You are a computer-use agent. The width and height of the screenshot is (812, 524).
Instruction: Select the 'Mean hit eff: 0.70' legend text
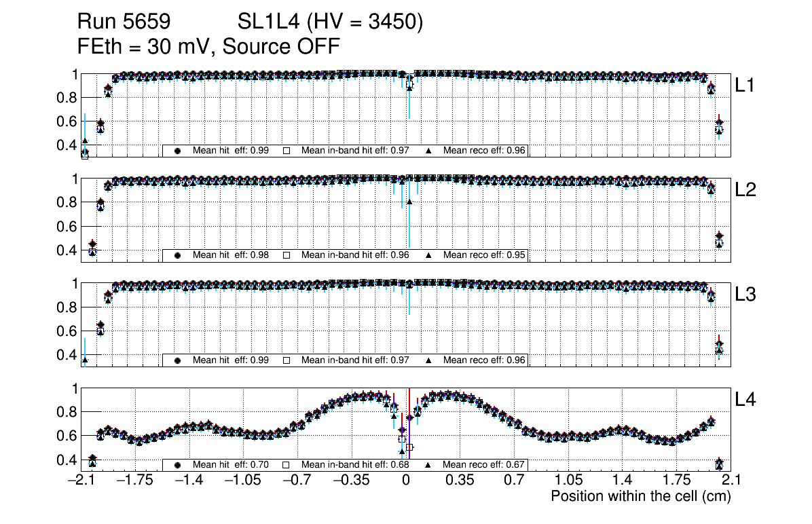coord(231,466)
